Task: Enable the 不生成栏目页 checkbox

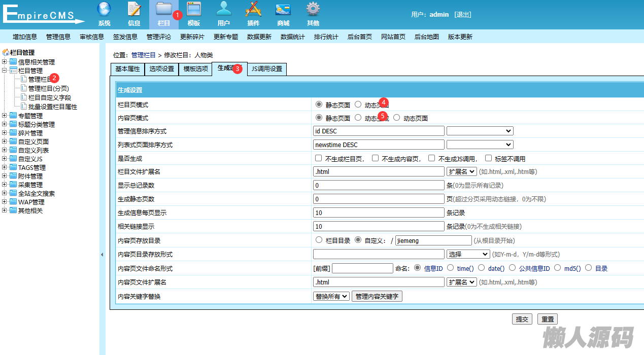Action: [319, 158]
